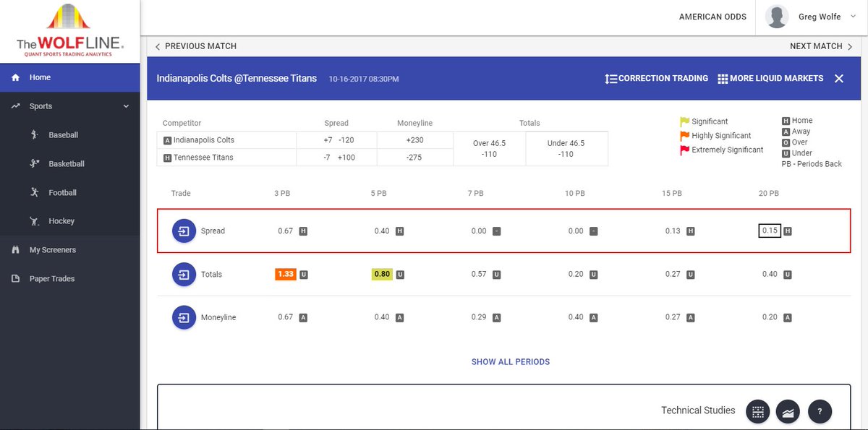Click Spread 0.67 value under 3 PB

click(x=285, y=231)
